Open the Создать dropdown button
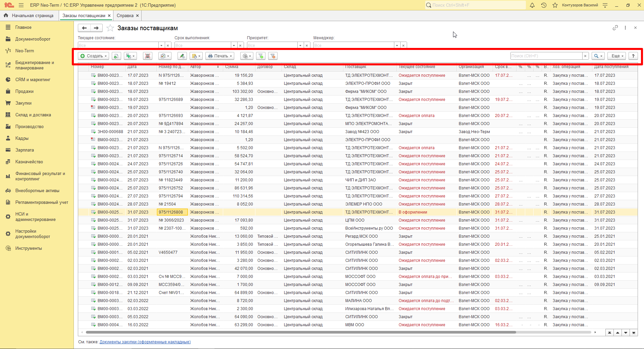644x349 pixels. point(94,56)
